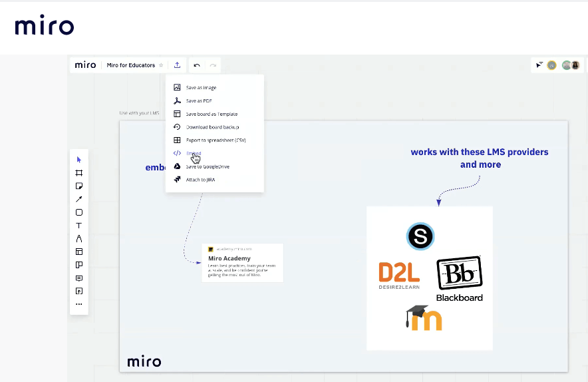Click the Blackboard logo
This screenshot has height=382, width=588.
[460, 279]
